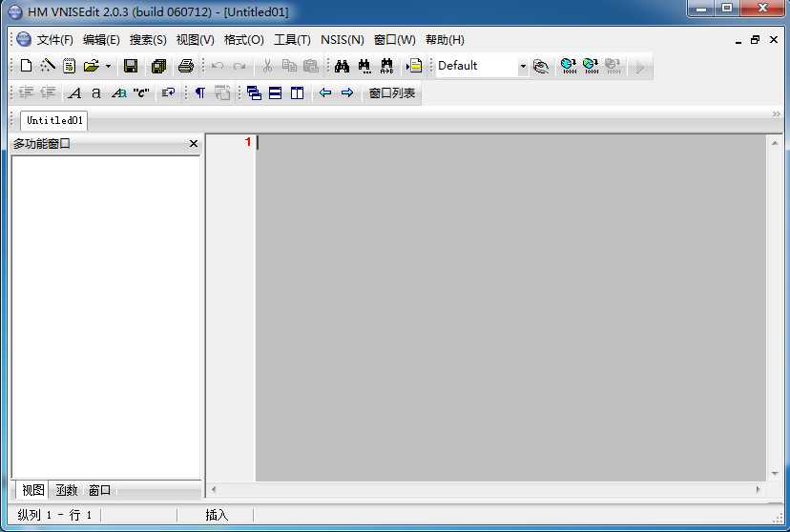Click the compile script globe icon

[x=569, y=66]
